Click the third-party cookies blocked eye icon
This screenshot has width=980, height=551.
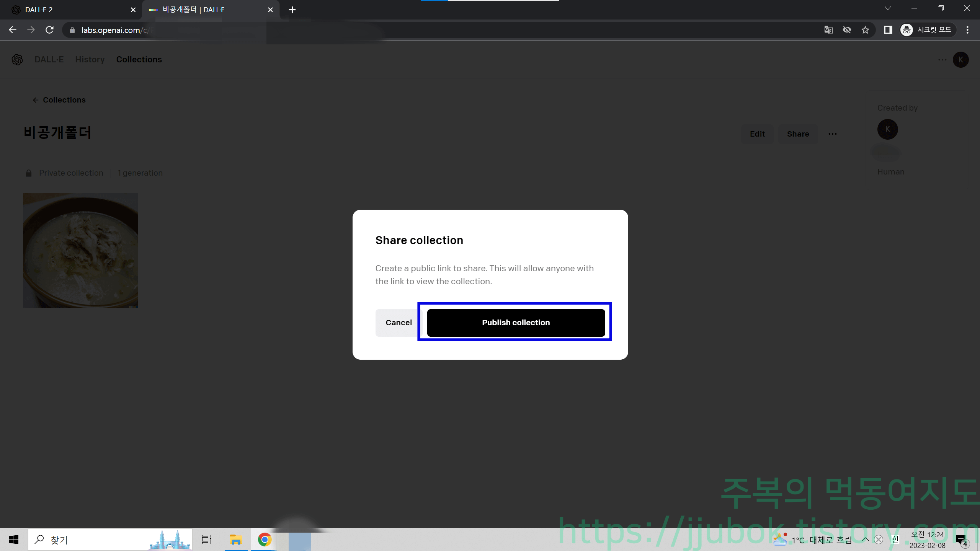coord(847,30)
